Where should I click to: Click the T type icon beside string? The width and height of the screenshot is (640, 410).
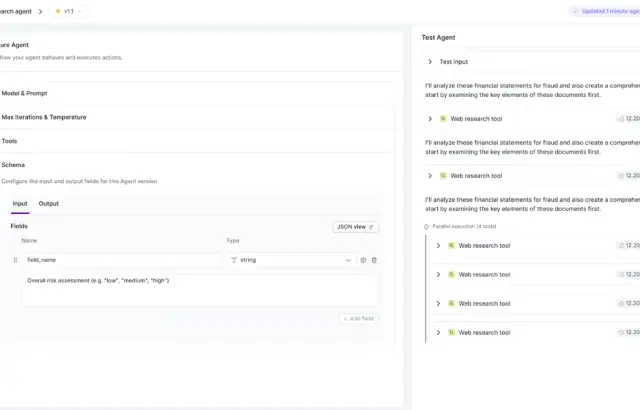click(234, 260)
